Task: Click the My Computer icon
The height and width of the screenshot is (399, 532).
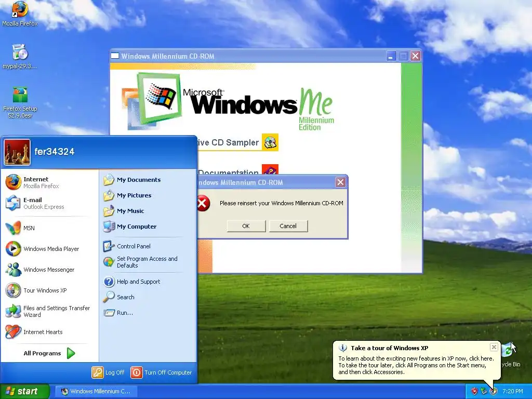Action: click(109, 227)
